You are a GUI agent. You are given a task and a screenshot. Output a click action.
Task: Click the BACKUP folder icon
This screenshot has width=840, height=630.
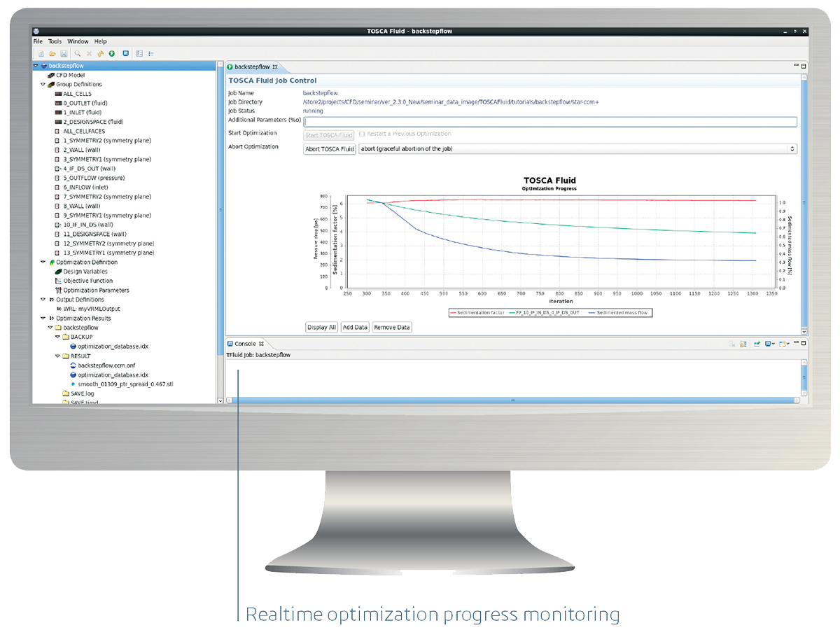click(66, 337)
